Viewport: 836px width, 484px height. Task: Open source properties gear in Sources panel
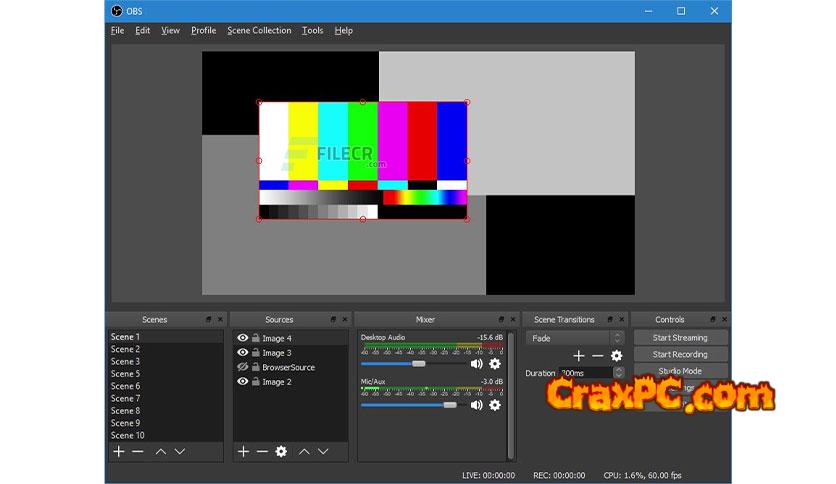point(281,452)
